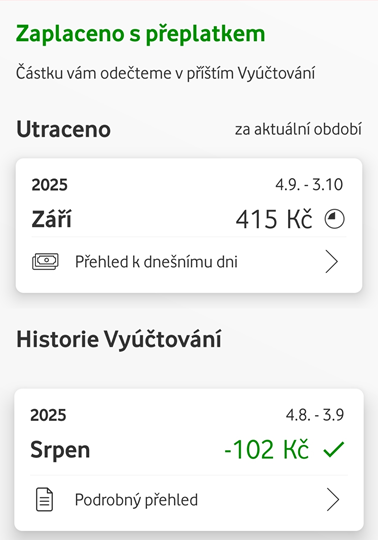The height and width of the screenshot is (540, 378).
Task: Tap the document icon beside Podrobný přehled
Action: pyautogui.click(x=45, y=499)
